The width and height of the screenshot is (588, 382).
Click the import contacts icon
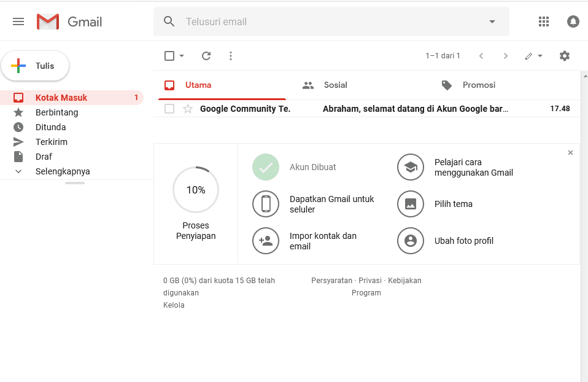pos(266,241)
